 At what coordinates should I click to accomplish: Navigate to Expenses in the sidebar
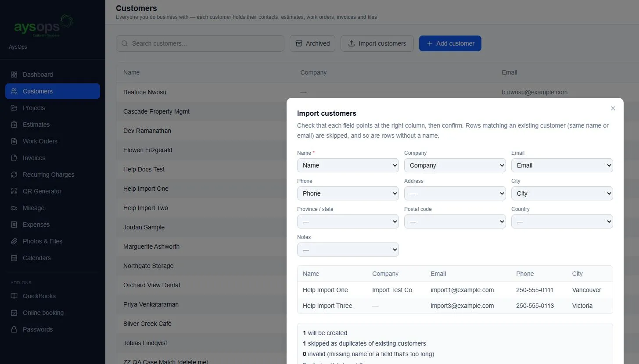click(x=53, y=225)
